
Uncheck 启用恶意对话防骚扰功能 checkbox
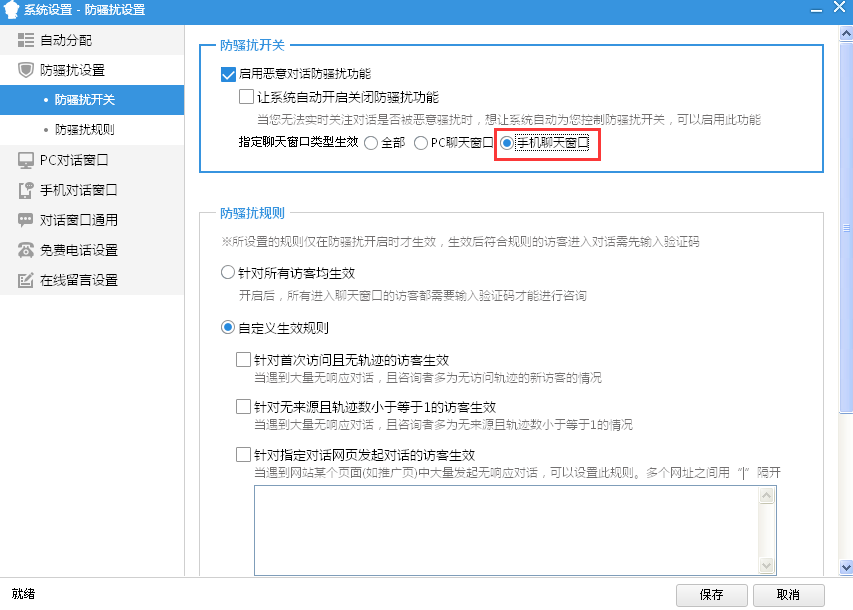point(227,74)
